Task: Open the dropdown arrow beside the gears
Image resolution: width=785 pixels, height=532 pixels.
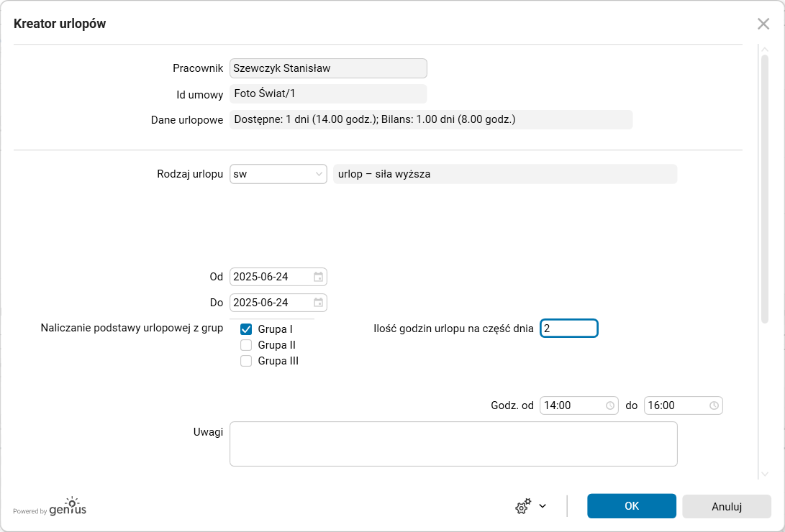Action: 543,506
